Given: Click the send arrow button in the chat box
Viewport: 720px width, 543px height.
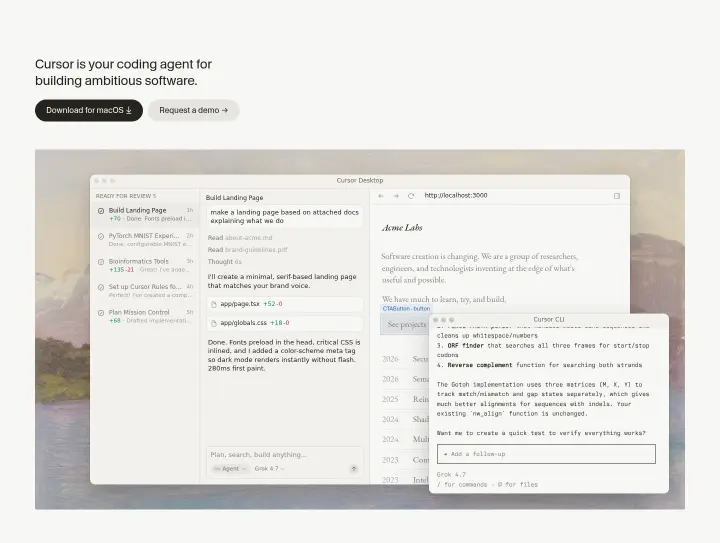Looking at the screenshot, I should coord(354,469).
